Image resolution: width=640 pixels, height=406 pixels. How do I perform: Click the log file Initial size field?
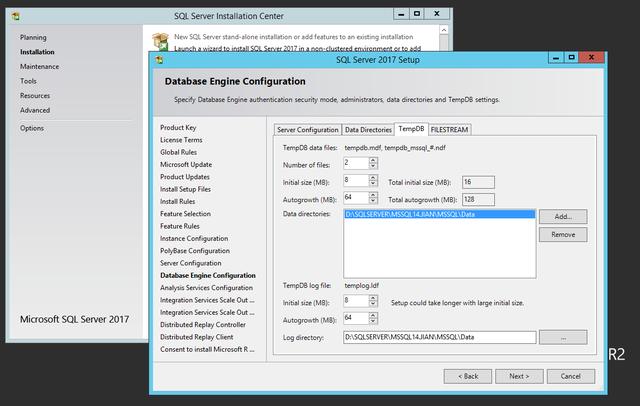click(356, 301)
